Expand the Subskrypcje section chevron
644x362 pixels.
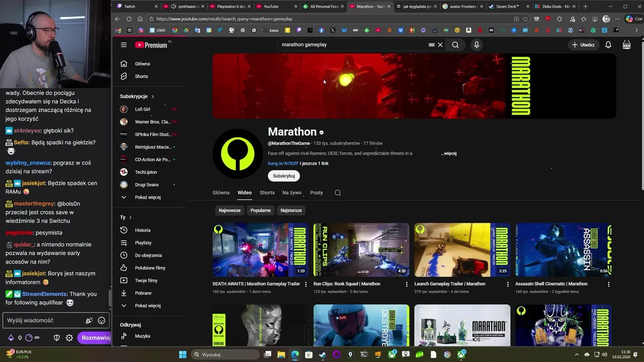[152, 97]
